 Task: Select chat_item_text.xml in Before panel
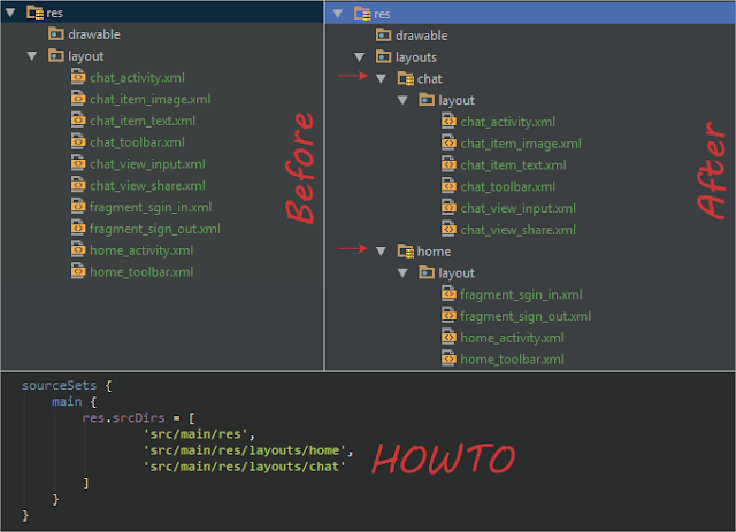143,121
